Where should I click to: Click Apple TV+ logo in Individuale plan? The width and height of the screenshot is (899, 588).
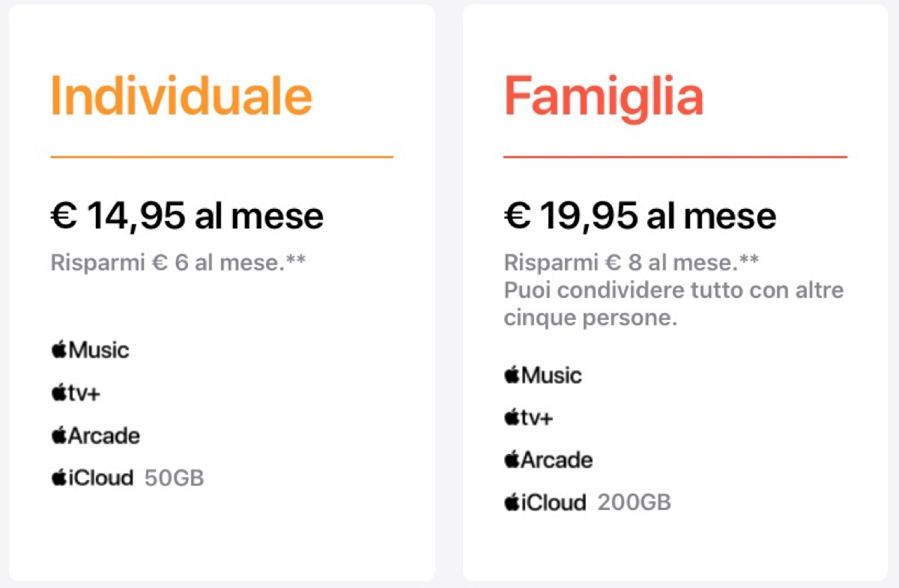[76, 392]
